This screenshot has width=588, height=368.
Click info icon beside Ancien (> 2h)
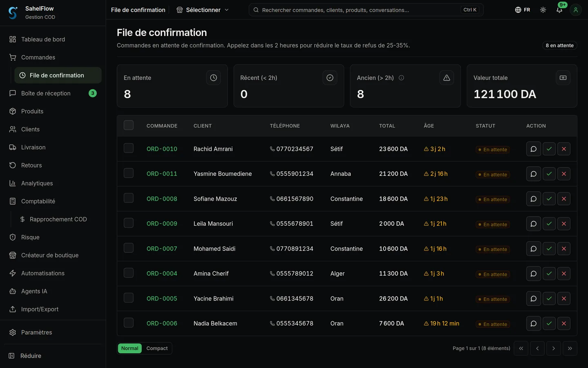pyautogui.click(x=401, y=78)
